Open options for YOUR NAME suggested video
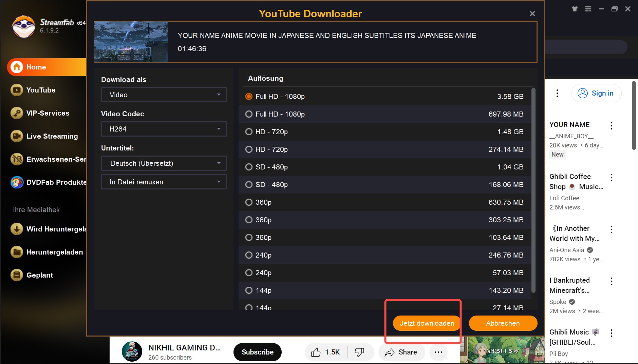Image resolution: width=638 pixels, height=364 pixels. (612, 126)
